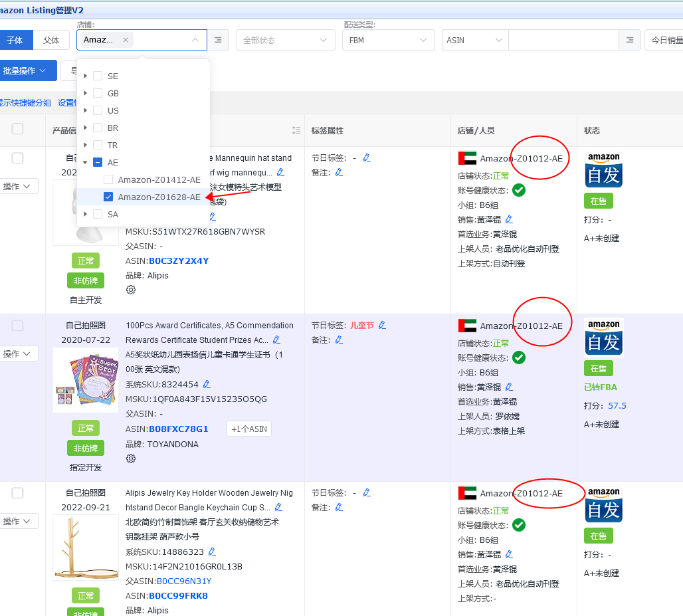Expand the SA tree node
683x616 pixels.
point(85,215)
